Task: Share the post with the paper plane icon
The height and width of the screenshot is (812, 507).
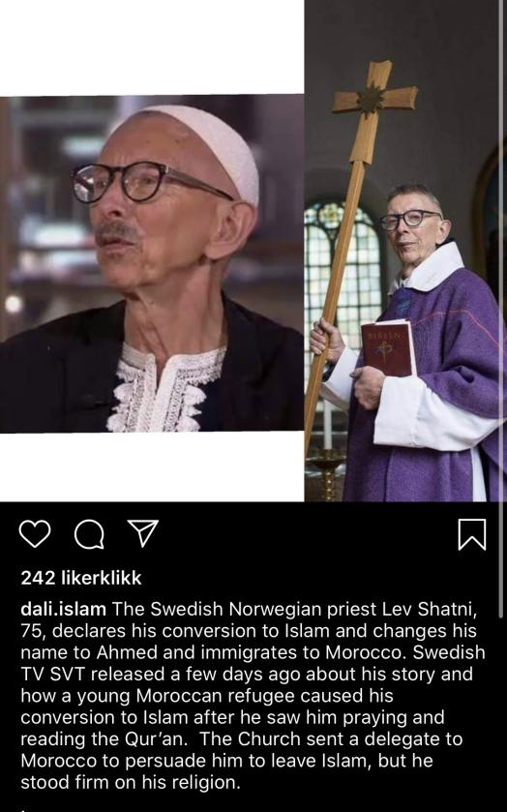Action: pyautogui.click(x=142, y=533)
